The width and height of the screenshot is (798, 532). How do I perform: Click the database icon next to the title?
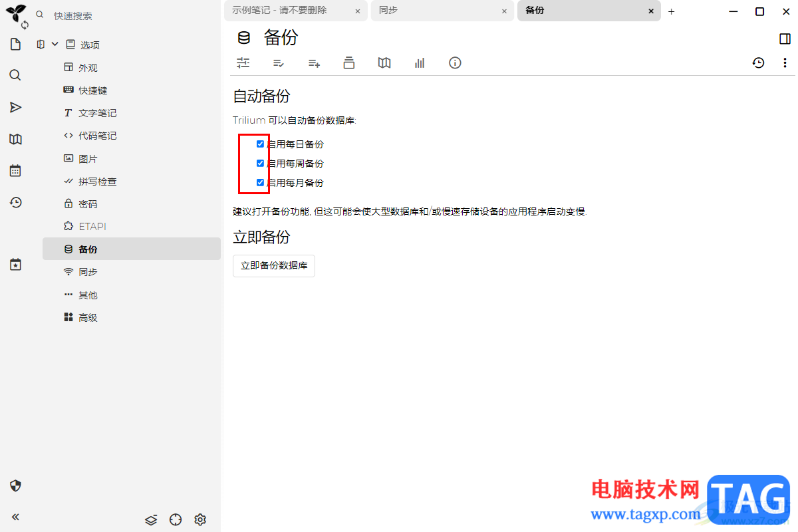point(245,38)
